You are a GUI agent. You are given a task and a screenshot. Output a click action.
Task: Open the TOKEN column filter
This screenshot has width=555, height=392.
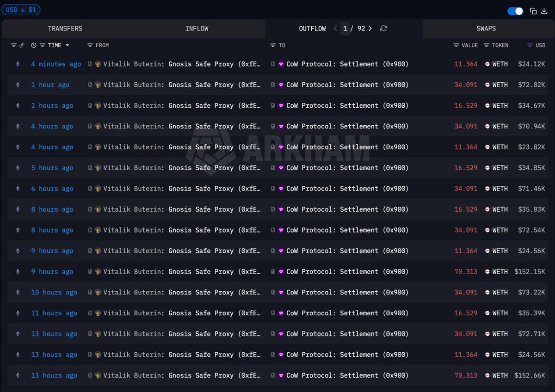pyautogui.click(x=487, y=45)
